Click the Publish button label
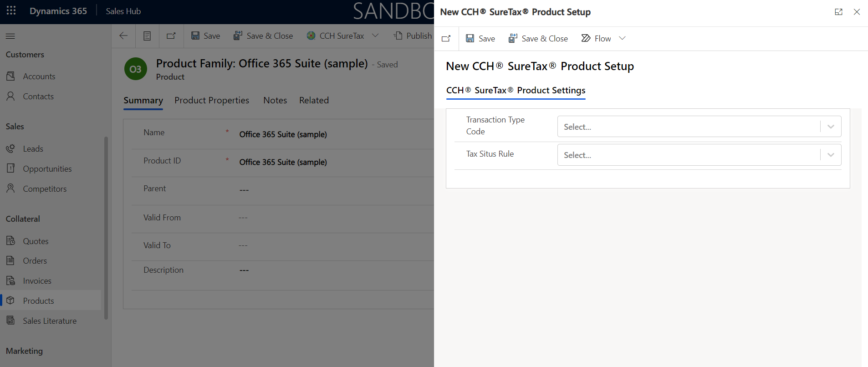This screenshot has height=367, width=868. [x=419, y=36]
